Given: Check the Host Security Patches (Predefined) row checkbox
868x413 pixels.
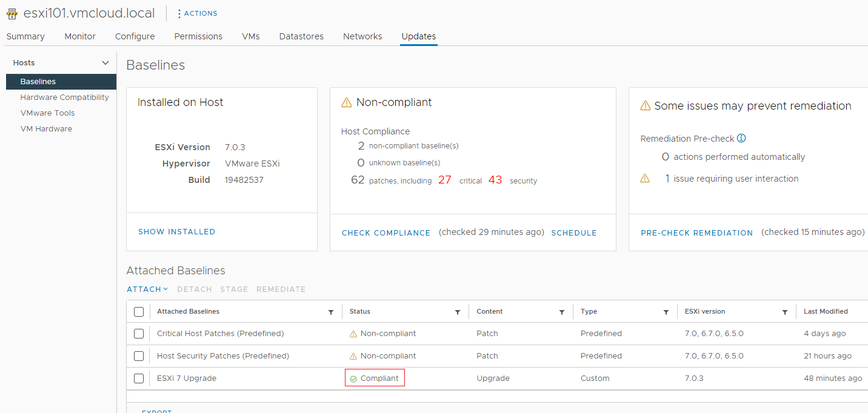Looking at the screenshot, I should click(139, 355).
